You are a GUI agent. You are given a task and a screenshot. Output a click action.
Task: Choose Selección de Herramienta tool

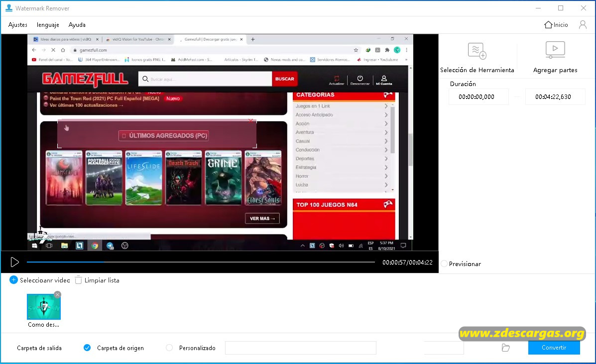tap(477, 58)
